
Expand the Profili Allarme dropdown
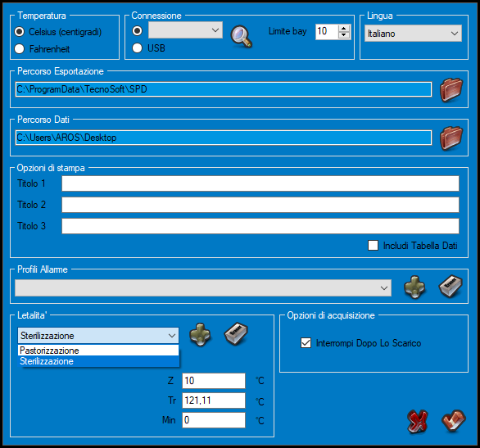203,288
